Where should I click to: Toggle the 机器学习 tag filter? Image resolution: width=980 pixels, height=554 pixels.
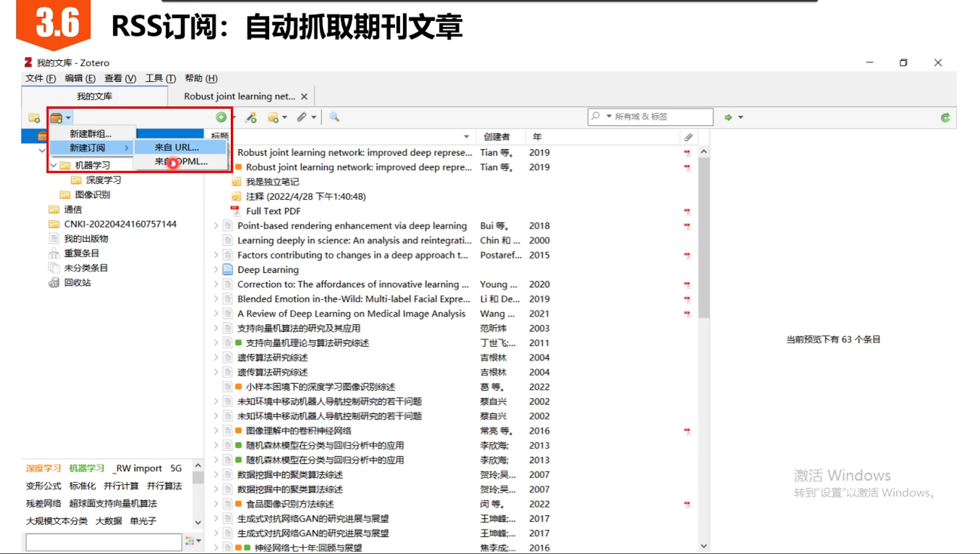86,469
